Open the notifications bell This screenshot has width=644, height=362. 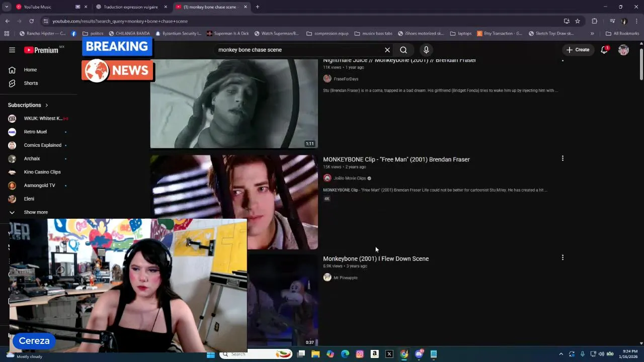[x=604, y=50]
